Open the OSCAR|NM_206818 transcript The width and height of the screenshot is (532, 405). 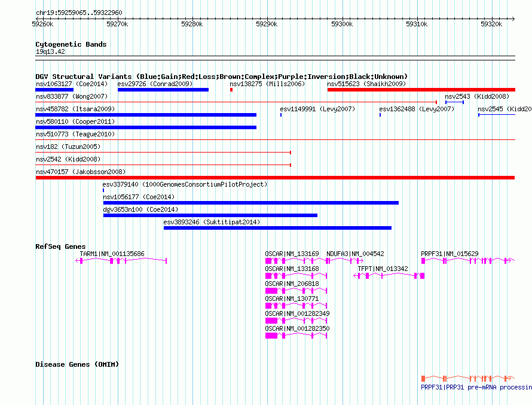point(296,291)
